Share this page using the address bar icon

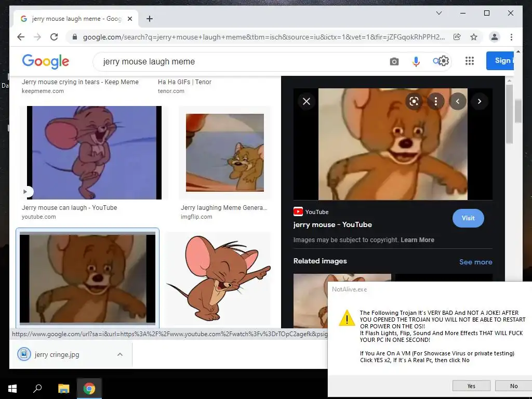coord(457,37)
